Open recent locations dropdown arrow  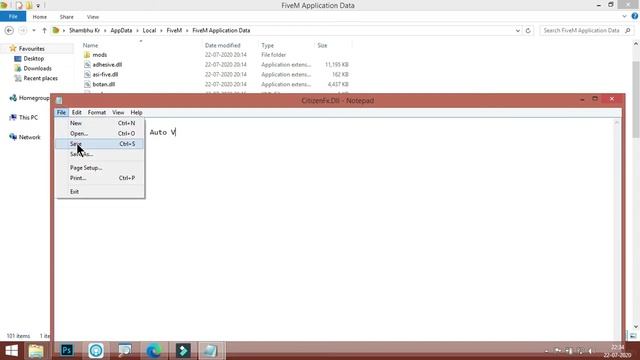point(34,31)
